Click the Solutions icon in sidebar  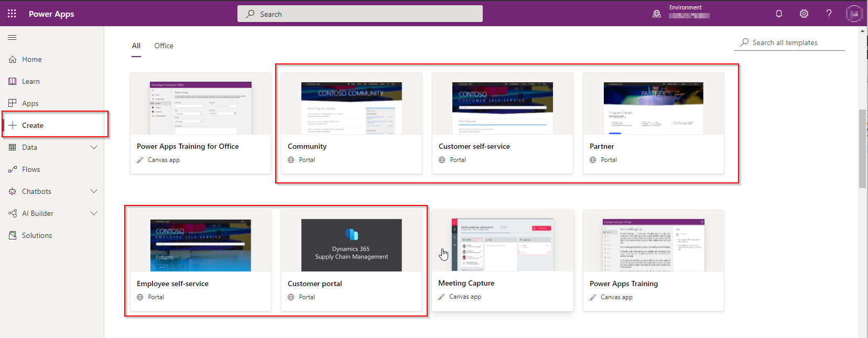(13, 235)
